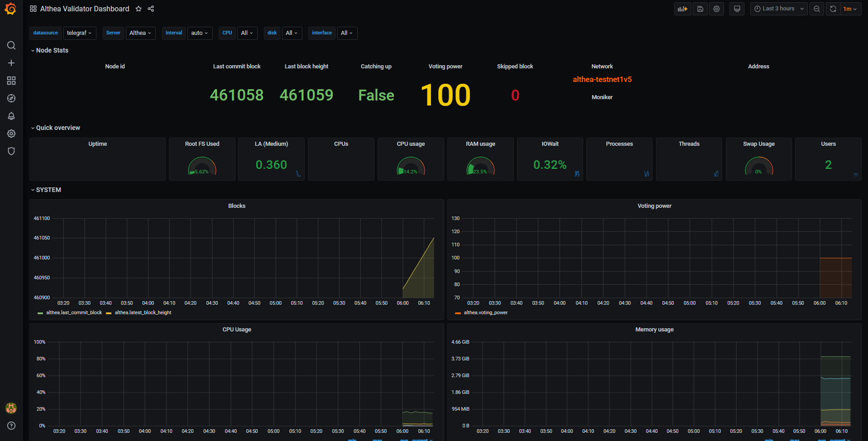Click the Node id panel title
Image resolution: width=868 pixels, height=441 pixels.
pos(115,67)
